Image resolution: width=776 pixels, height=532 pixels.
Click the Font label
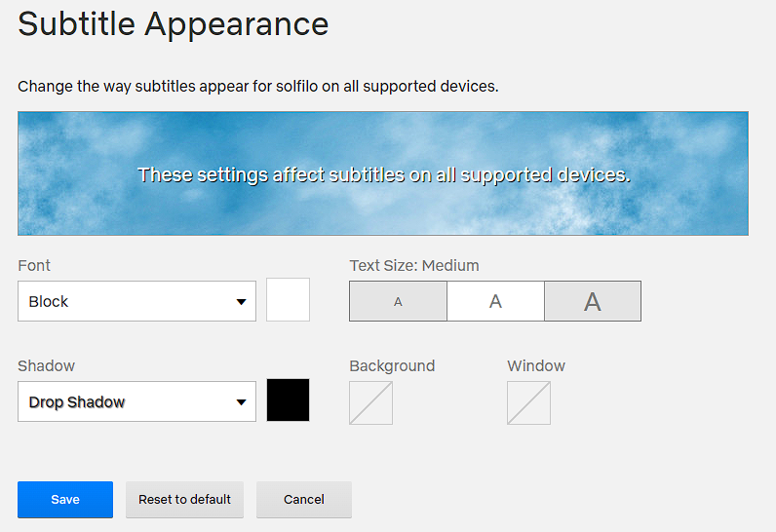pyautogui.click(x=34, y=265)
